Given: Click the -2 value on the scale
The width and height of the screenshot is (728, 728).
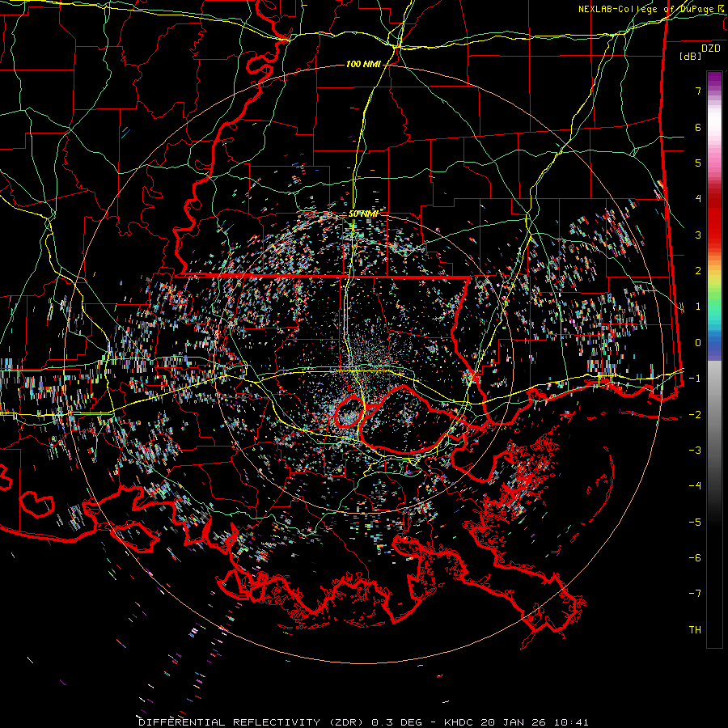Looking at the screenshot, I should click(695, 414).
